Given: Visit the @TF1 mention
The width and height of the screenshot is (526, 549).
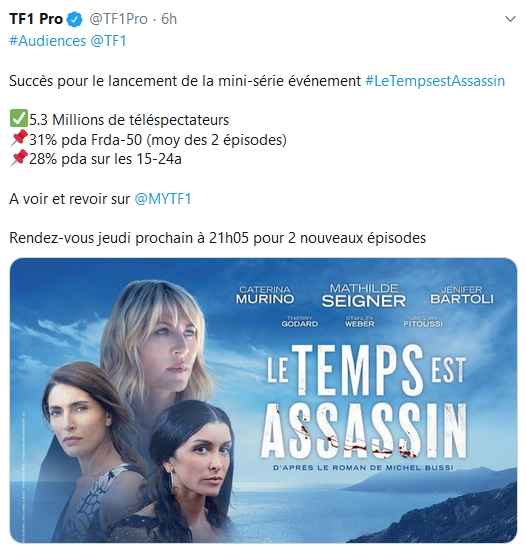Looking at the screenshot, I should pos(108,41).
